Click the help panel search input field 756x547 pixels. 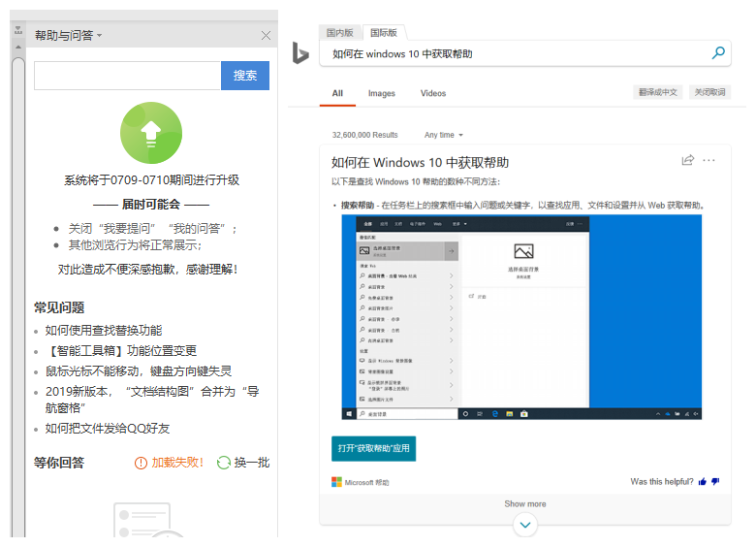(127, 76)
